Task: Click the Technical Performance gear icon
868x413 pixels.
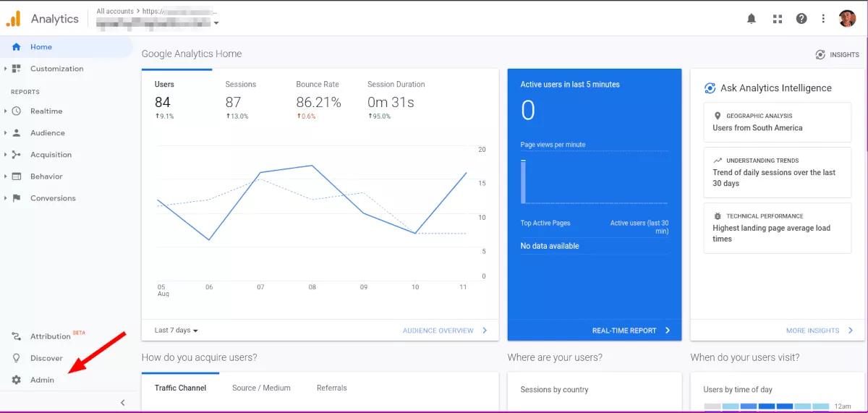Action: pyautogui.click(x=718, y=216)
